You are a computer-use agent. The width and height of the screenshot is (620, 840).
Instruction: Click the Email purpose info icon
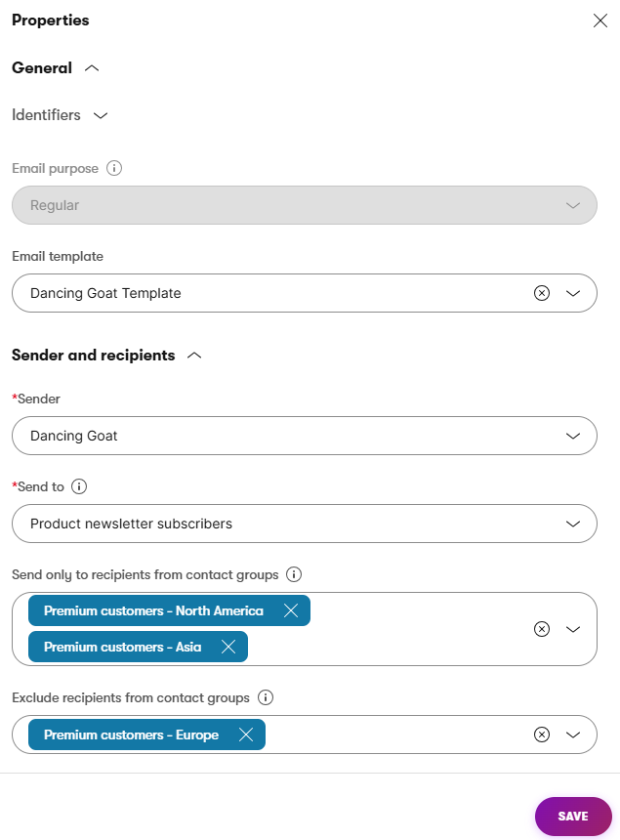(114, 168)
